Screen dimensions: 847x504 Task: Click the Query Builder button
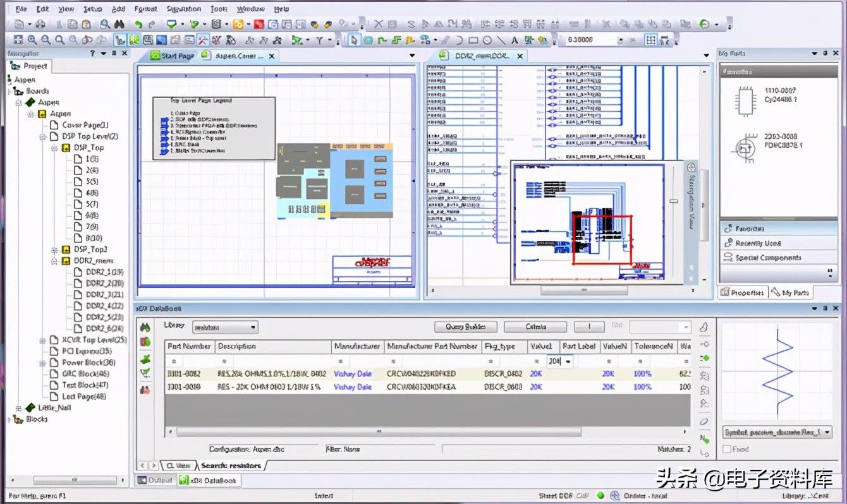point(465,327)
